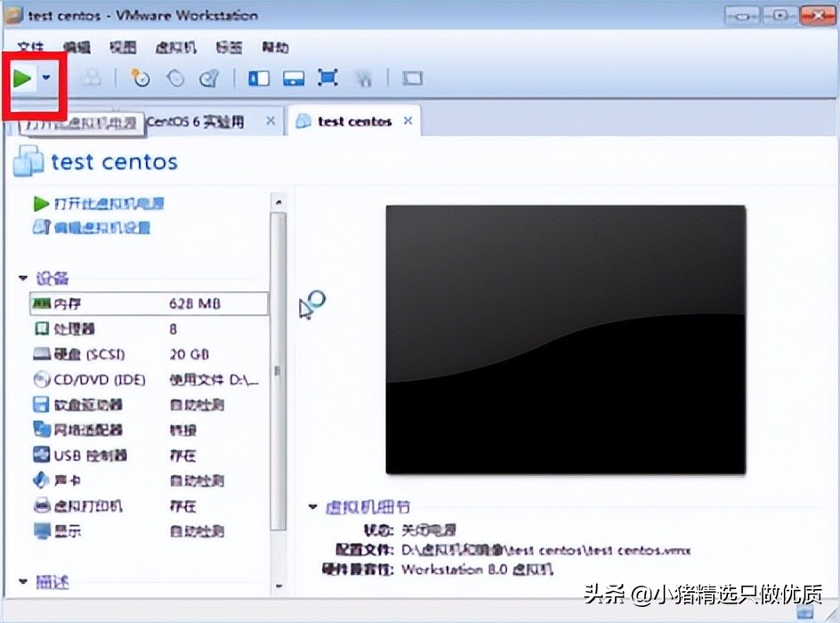The height and width of the screenshot is (623, 840).
Task: Click the green power-on toolbar button
Action: 23,77
